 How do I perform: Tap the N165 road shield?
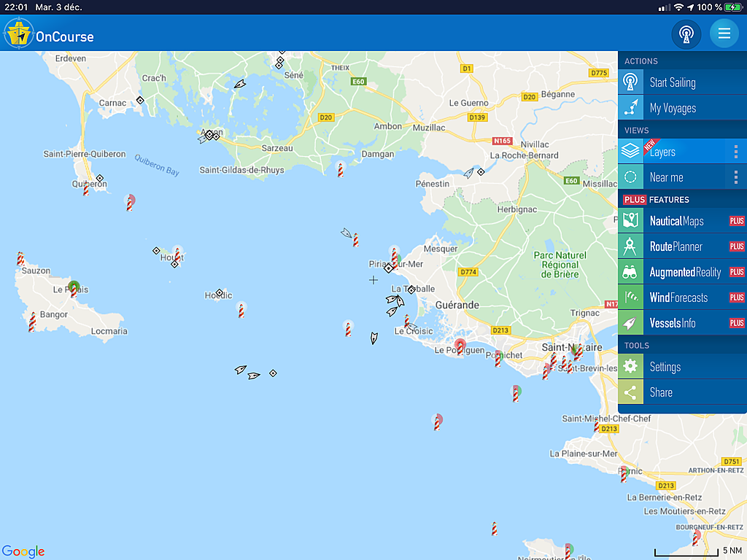[x=502, y=141]
